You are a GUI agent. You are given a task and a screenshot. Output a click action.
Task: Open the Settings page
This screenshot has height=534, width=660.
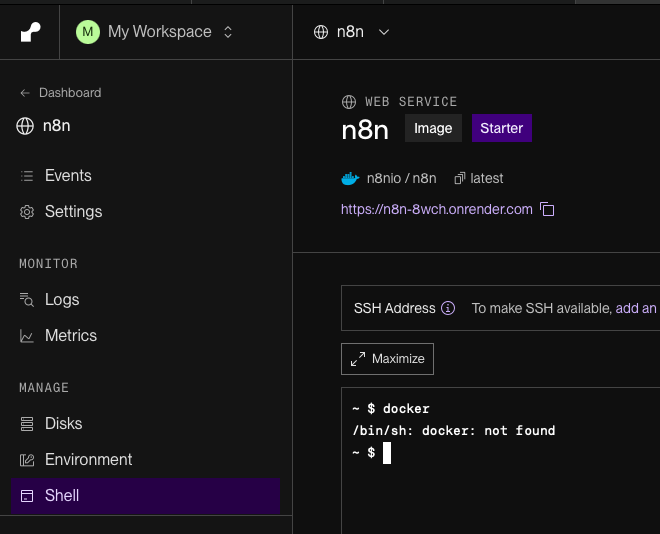click(x=74, y=212)
